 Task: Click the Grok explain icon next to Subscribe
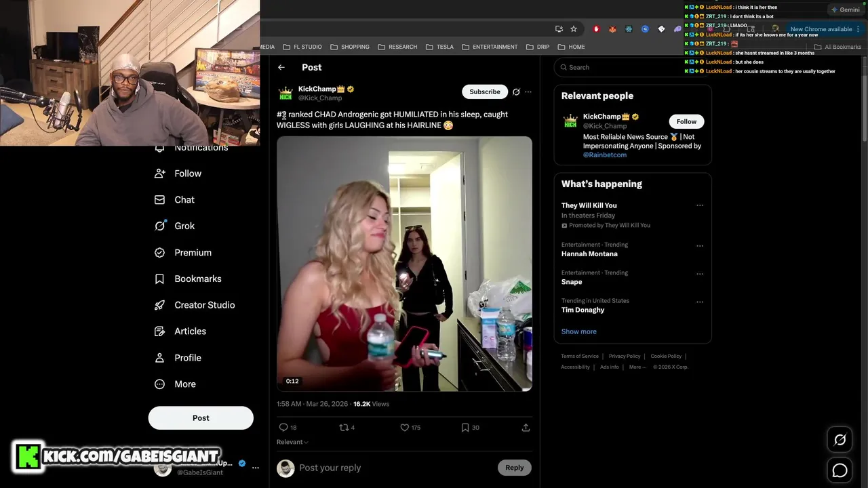pos(516,91)
